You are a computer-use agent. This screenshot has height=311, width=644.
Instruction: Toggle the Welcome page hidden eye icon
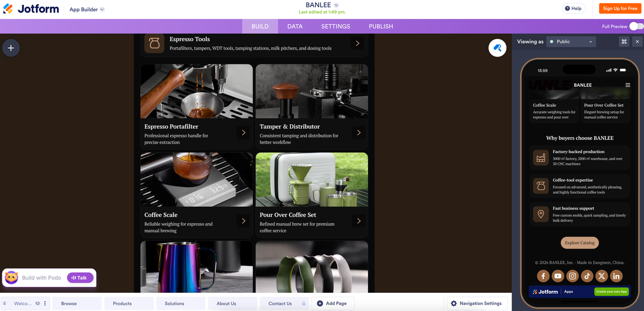38,303
